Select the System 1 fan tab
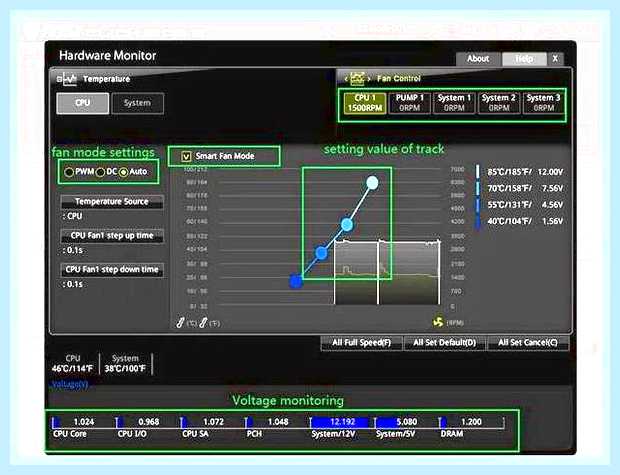620x475 pixels. click(x=454, y=102)
